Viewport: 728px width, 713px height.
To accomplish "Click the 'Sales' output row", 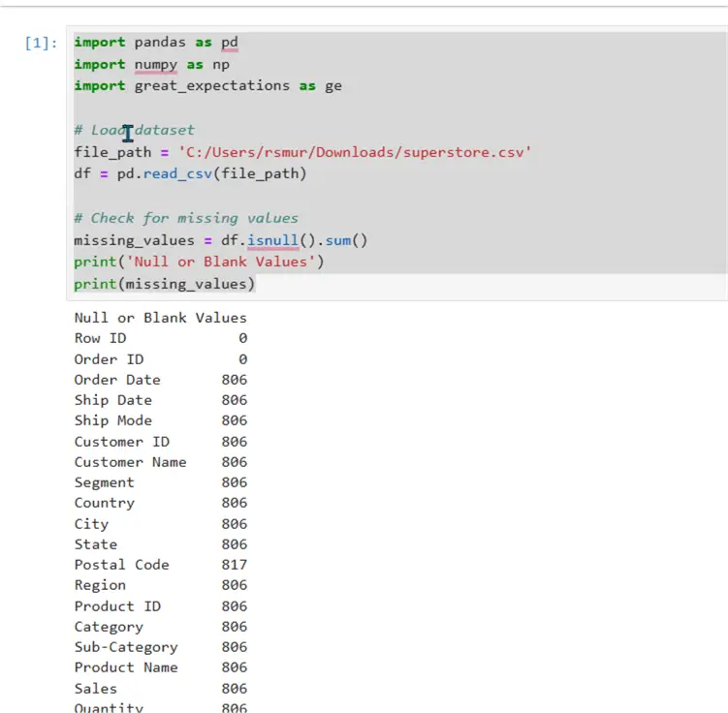I will click(x=161, y=689).
